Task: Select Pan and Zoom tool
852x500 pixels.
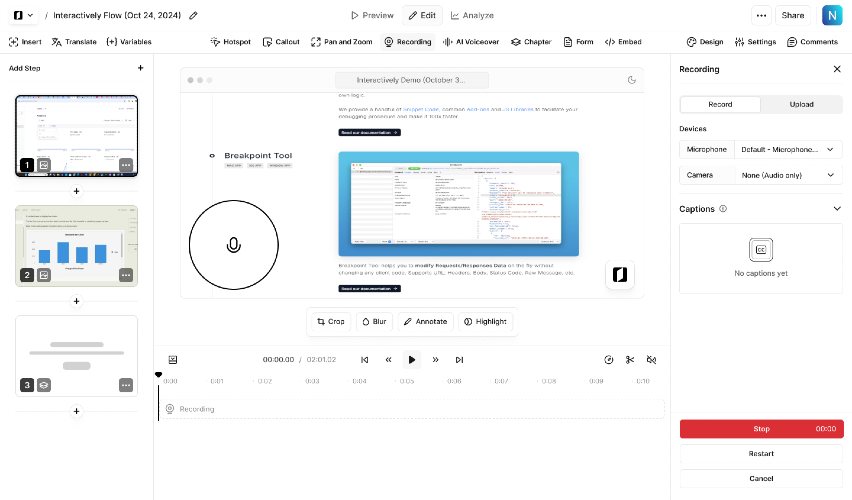Action: click(341, 42)
